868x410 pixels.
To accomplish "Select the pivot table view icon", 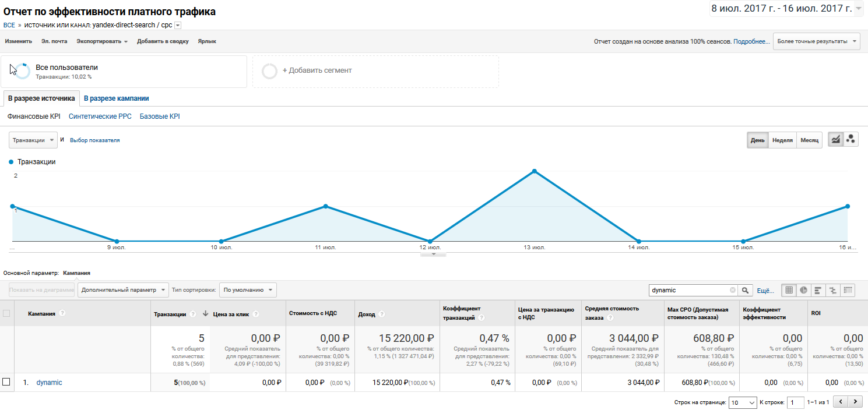I will 848,290.
